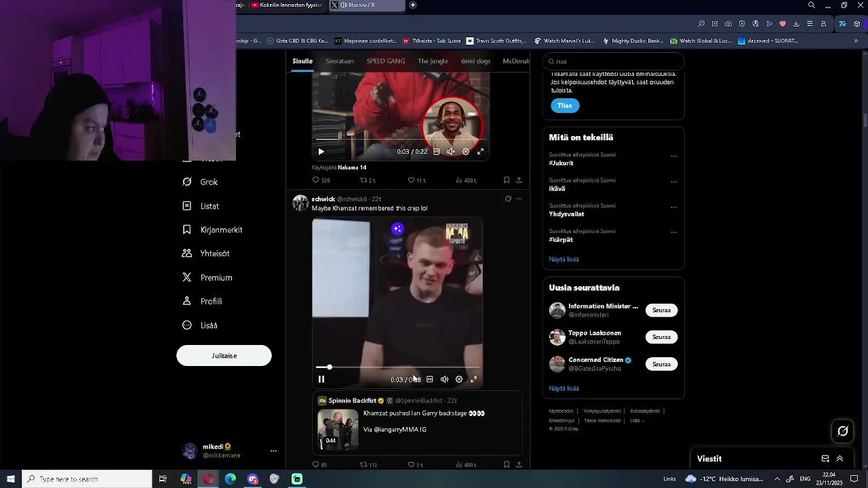Like the post with 11 t likes
This screenshot has height=488, width=868.
pyautogui.click(x=416, y=180)
